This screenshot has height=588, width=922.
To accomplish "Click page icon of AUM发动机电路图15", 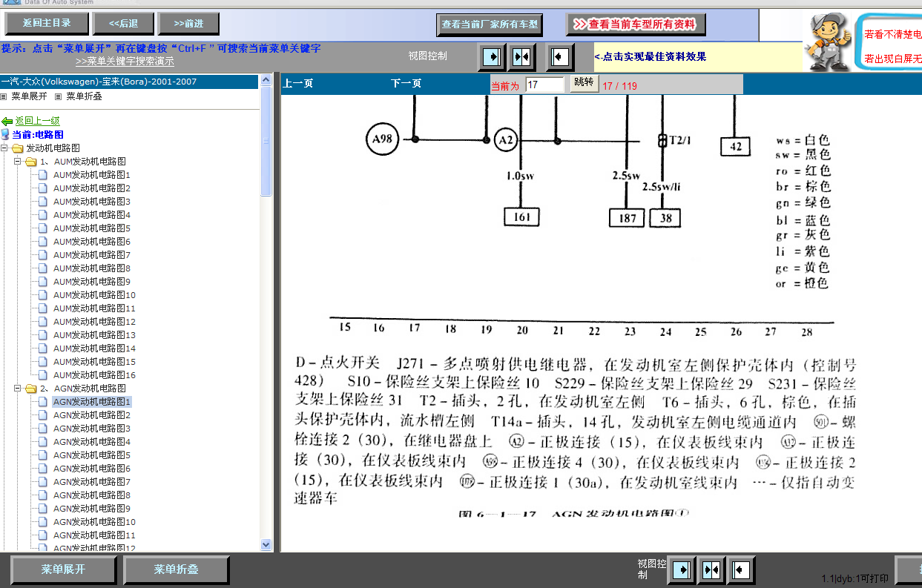I will (43, 362).
